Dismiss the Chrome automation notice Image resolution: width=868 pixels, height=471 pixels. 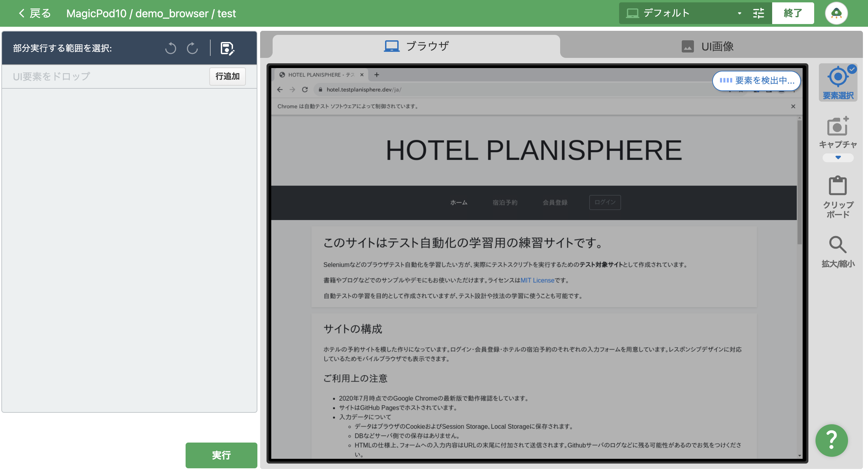point(793,106)
